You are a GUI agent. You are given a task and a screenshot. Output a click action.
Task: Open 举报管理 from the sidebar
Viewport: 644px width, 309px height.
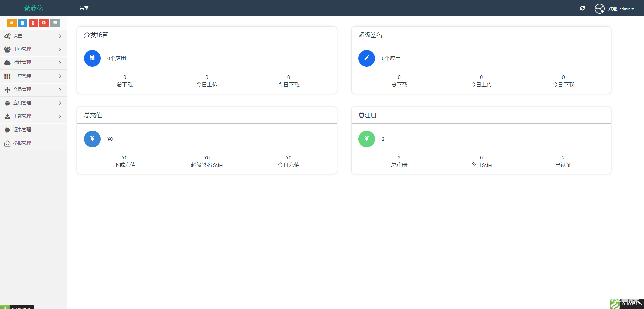pos(33,143)
